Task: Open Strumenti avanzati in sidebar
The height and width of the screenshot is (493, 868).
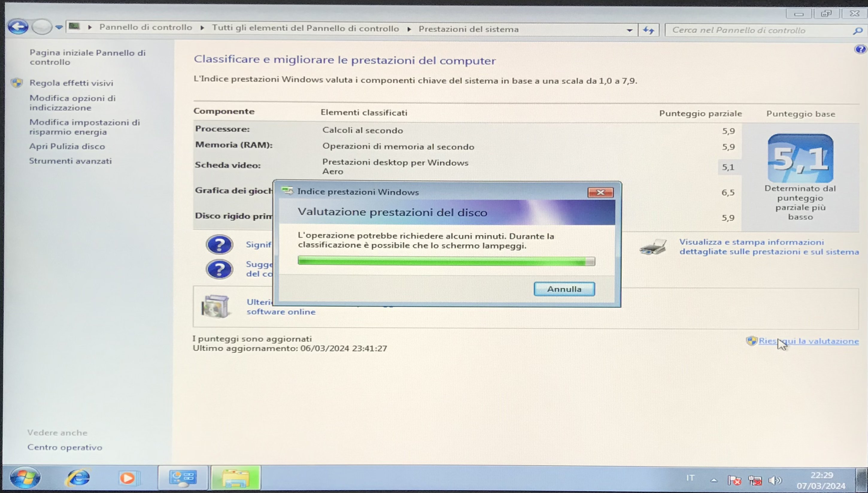Action: point(70,161)
